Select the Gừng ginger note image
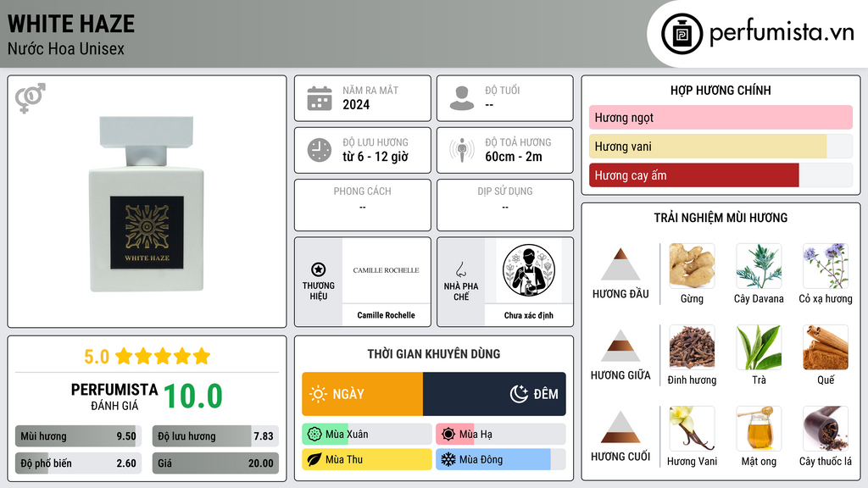 pyautogui.click(x=692, y=266)
